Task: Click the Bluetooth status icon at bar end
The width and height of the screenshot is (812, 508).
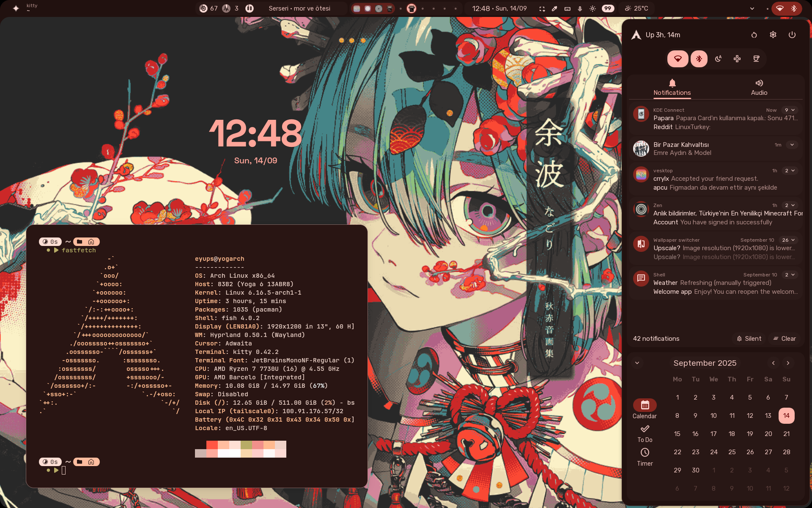Action: [x=794, y=8]
